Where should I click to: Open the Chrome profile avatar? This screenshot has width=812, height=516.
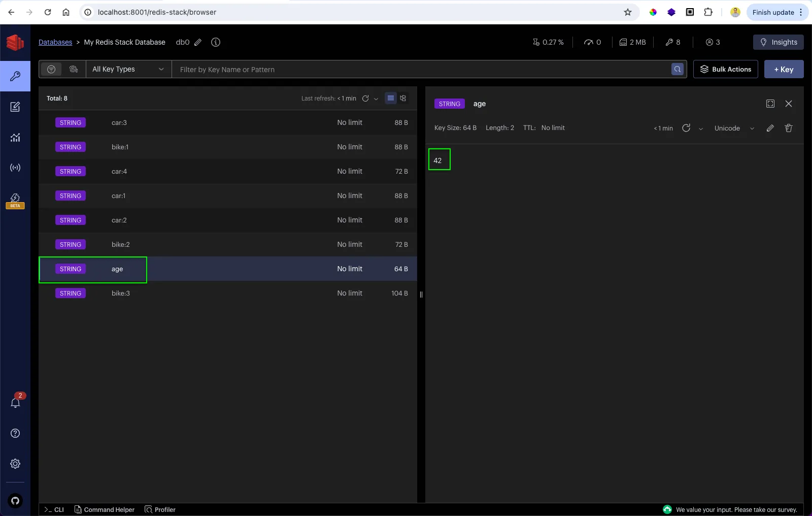[735, 12]
